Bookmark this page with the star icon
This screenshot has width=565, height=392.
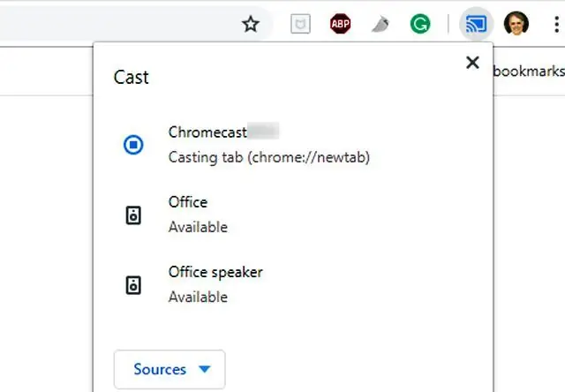coord(251,24)
